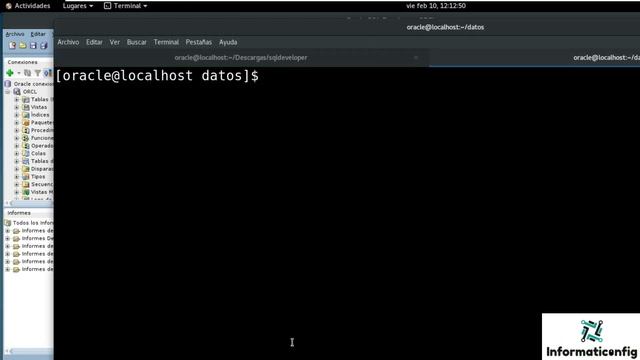Select the Vistas M tree icon
640x360 pixels.
[x=26, y=192]
